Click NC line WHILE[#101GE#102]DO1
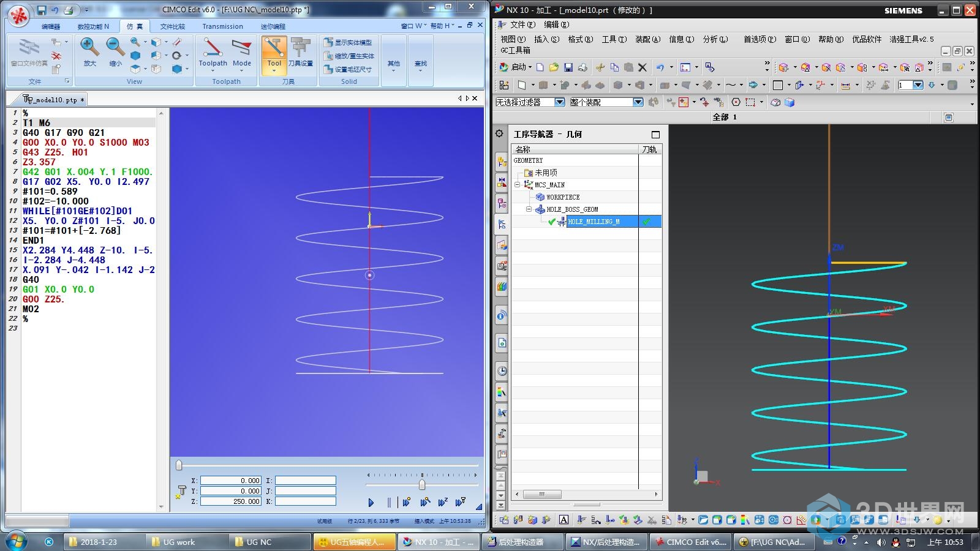 [77, 211]
